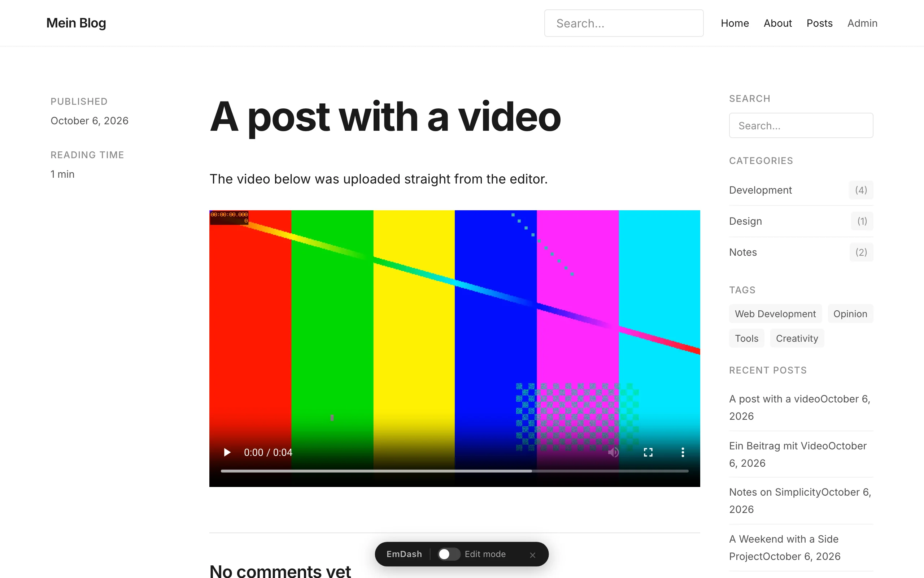Click the 'A post with a video' heading
924x578 pixels.
(385, 117)
